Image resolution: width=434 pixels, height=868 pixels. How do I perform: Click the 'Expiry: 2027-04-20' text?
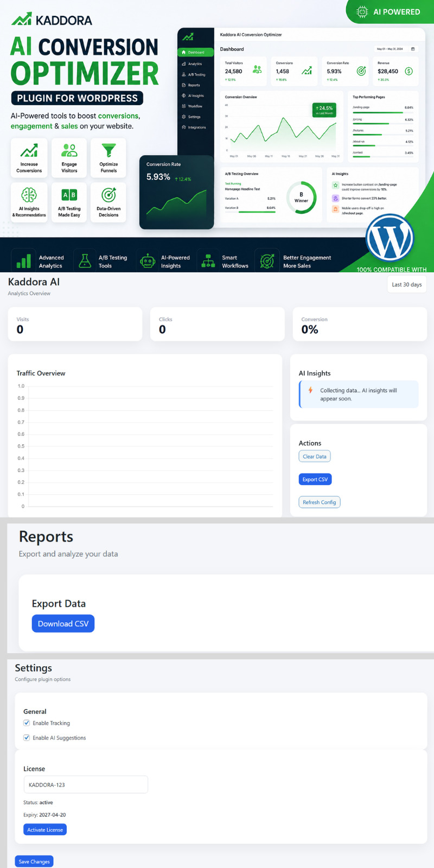click(x=44, y=815)
